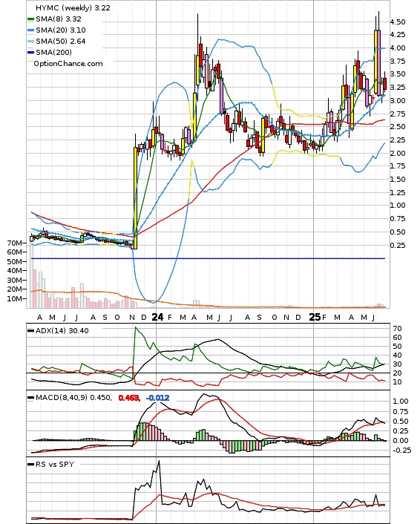The height and width of the screenshot is (524, 420).
Task: Click the bold 24 year marker
Action: tap(158, 317)
